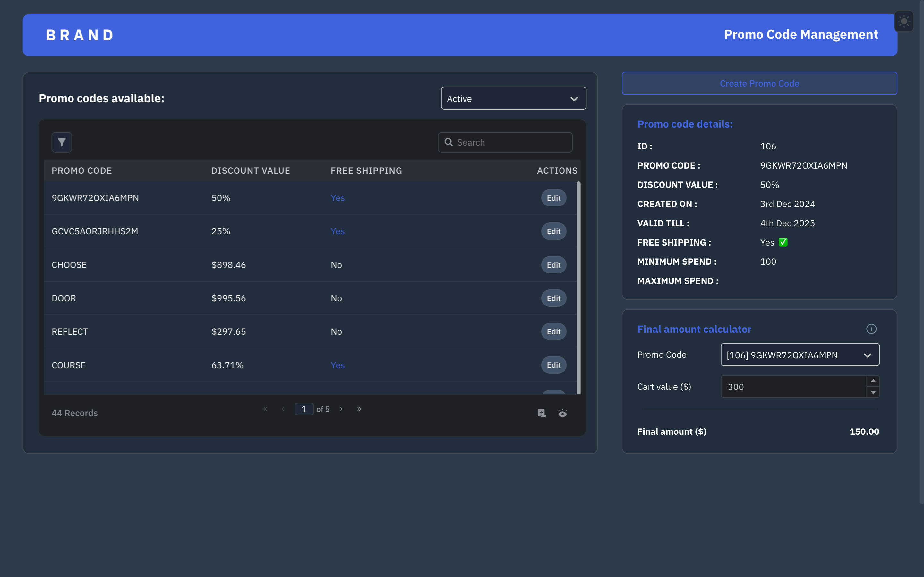Go to previous page arrow
Viewport: 924px width, 577px height.
283,409
